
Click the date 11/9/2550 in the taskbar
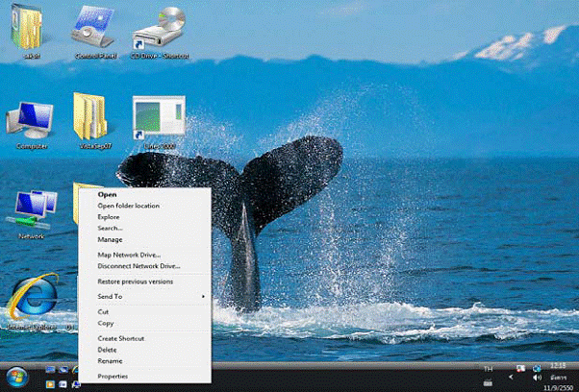(x=558, y=387)
